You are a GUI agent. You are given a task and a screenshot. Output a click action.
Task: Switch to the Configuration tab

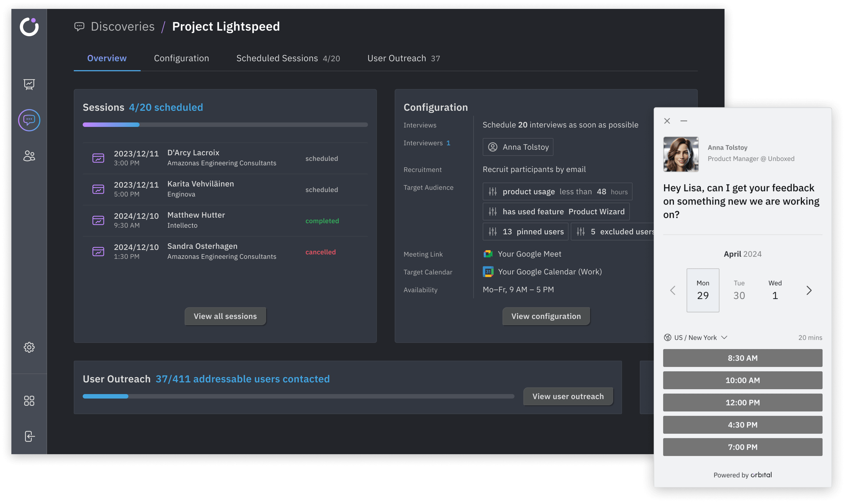point(181,58)
